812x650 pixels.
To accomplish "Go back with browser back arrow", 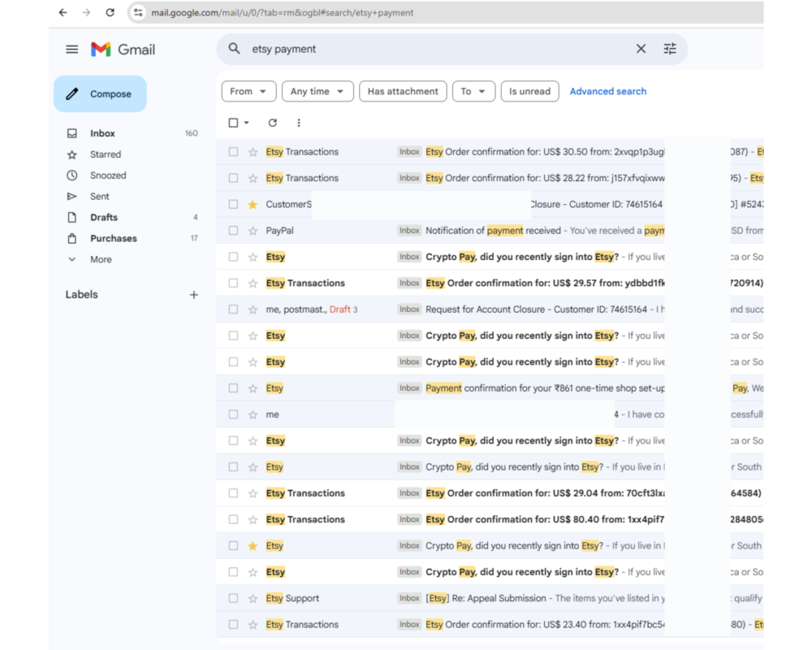I will click(63, 12).
